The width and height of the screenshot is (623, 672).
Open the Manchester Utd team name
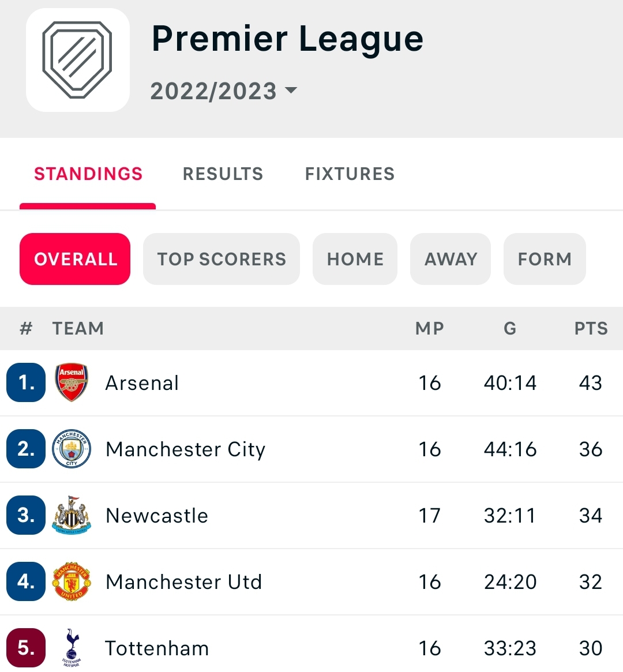pyautogui.click(x=183, y=582)
